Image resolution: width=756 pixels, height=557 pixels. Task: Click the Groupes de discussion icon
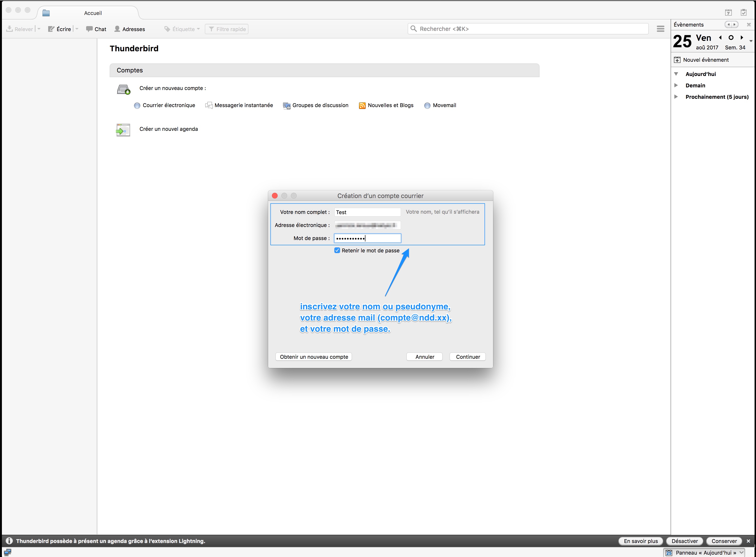tap(286, 105)
